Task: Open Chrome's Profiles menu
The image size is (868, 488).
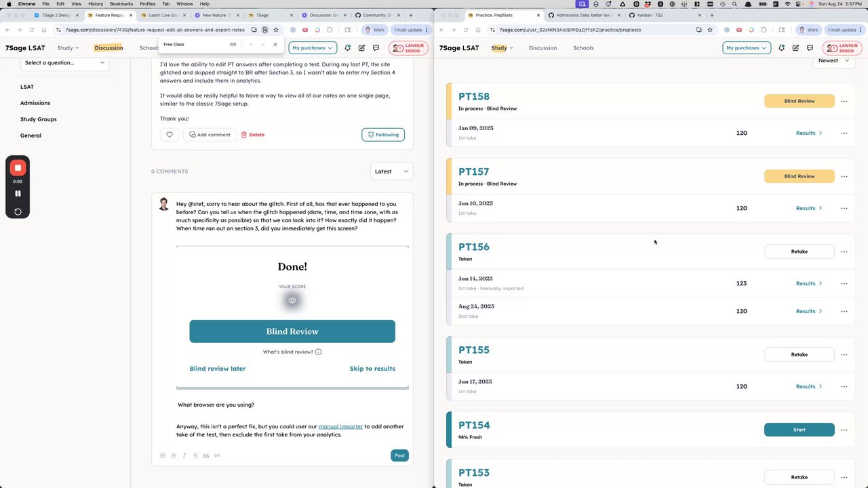Action: pos(147,4)
